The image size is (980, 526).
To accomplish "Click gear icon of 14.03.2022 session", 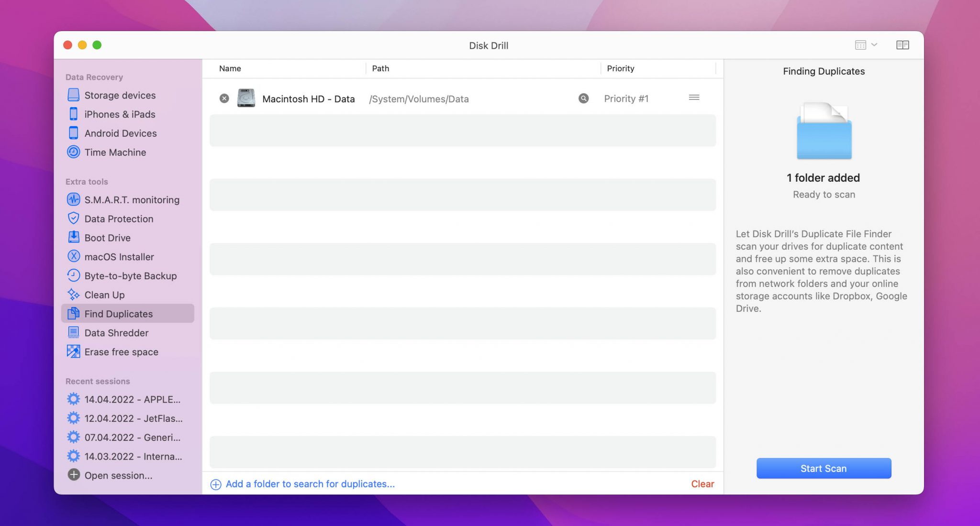I will click(73, 456).
